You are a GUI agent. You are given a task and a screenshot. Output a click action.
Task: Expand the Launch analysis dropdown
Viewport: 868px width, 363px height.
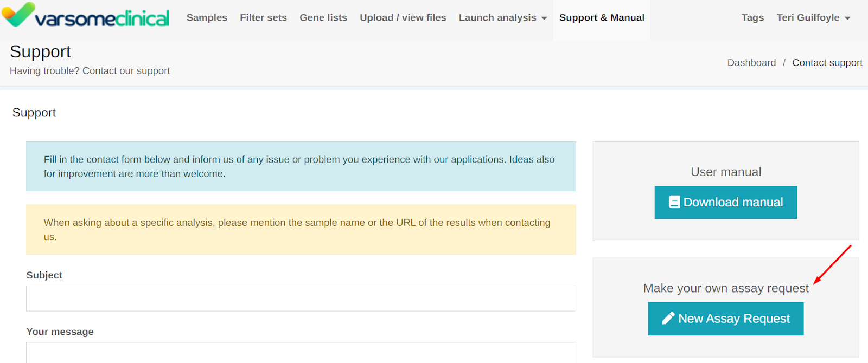coord(497,18)
